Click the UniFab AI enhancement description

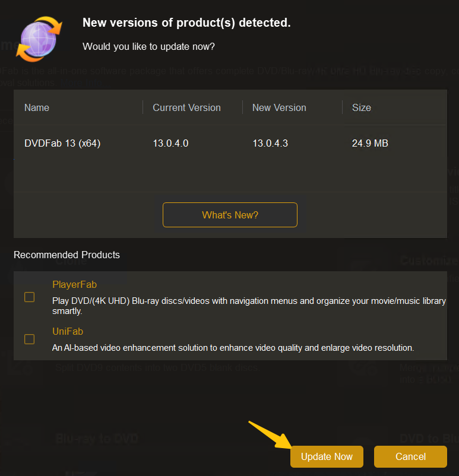coord(233,347)
